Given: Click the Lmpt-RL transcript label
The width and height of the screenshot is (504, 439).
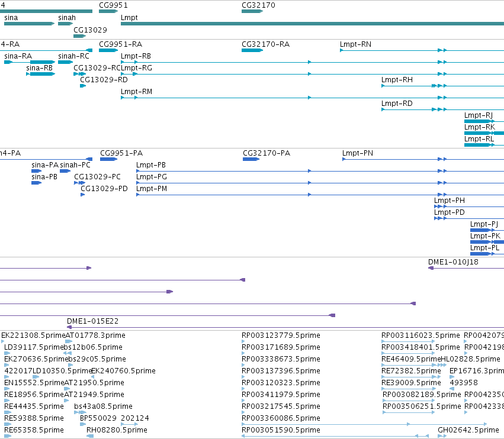Looking at the screenshot, I should click(x=479, y=139).
